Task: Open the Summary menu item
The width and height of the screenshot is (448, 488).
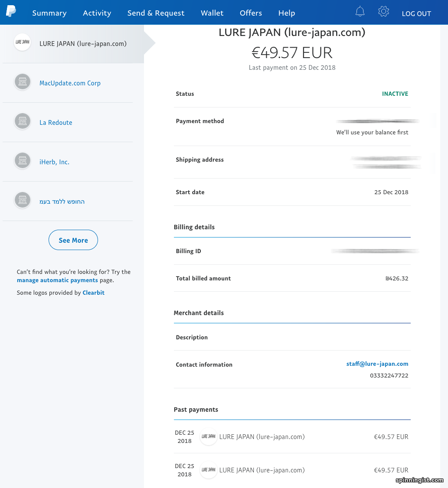Action: point(49,13)
